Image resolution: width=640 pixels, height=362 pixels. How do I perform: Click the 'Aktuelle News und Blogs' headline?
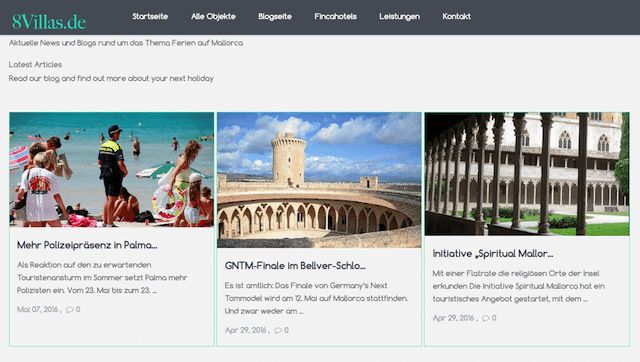click(126, 43)
